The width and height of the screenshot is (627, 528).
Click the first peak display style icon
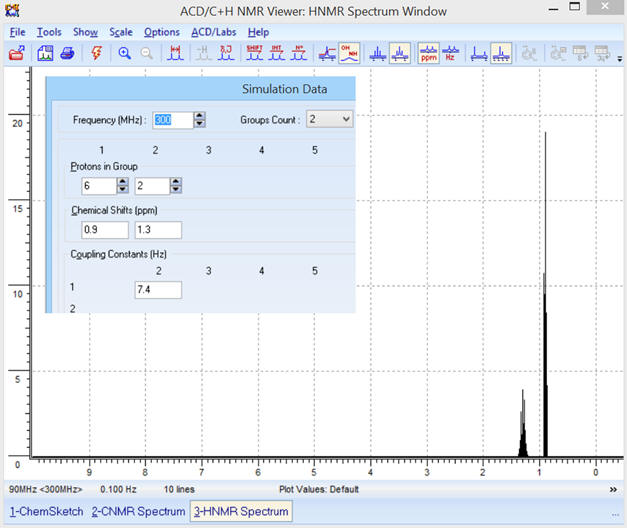(377, 53)
